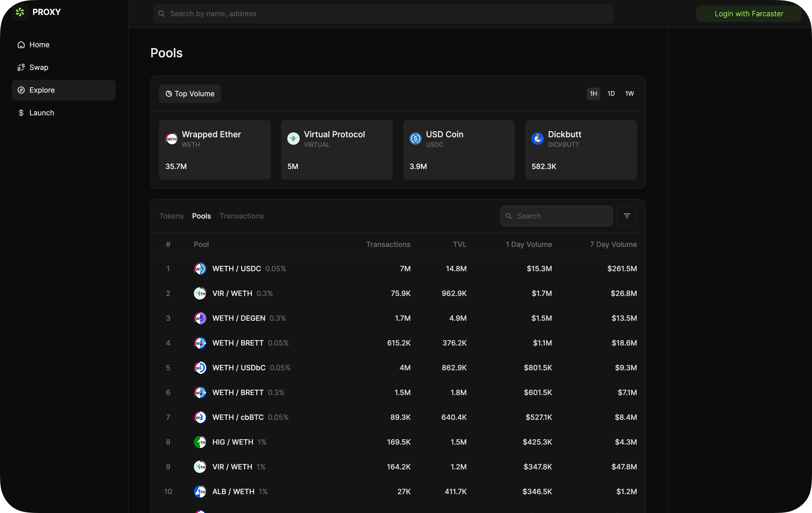Click the VIR / WETH 0.3% pair icon
Screen dimensions: 812x513
pyautogui.click(x=200, y=294)
